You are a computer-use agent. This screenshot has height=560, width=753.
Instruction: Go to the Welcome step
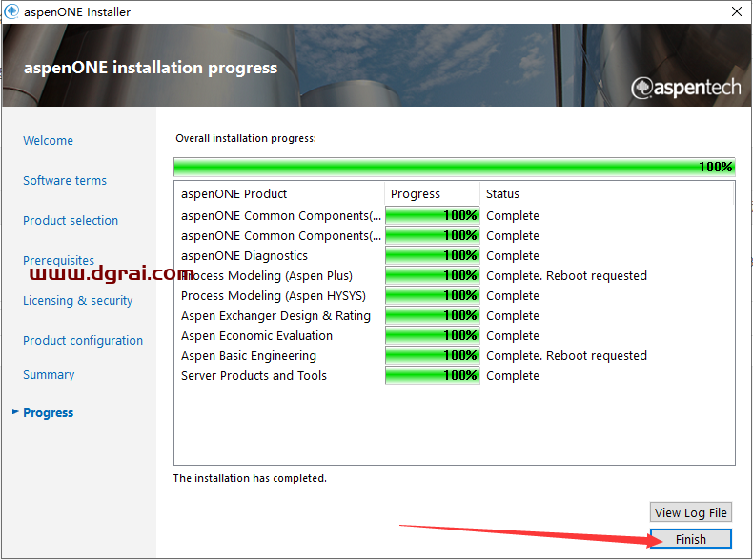[48, 141]
